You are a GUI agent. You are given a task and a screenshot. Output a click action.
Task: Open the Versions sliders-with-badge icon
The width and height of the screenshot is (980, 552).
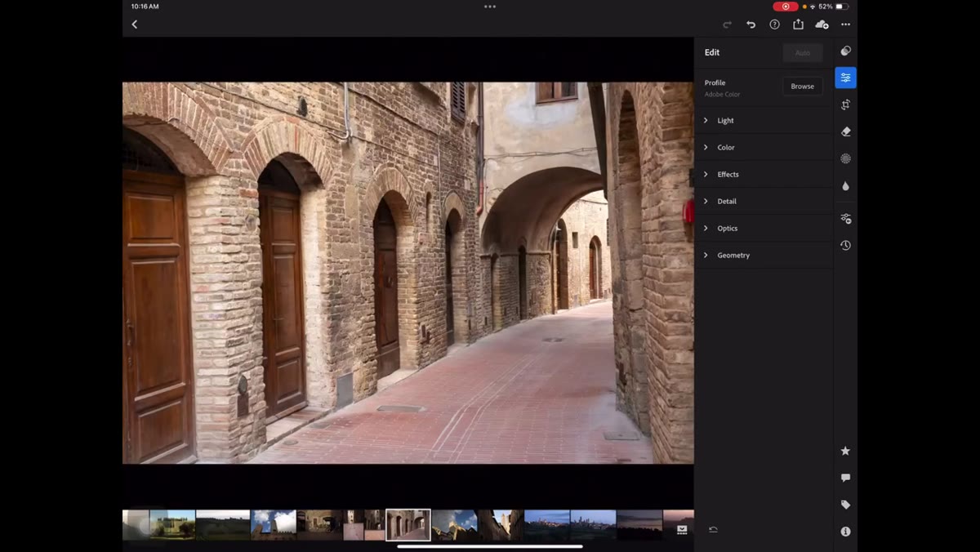pyautogui.click(x=845, y=218)
